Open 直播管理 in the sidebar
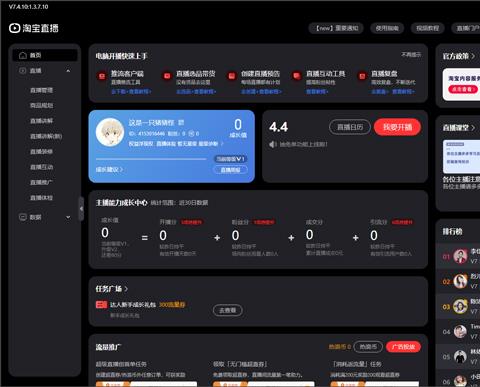This screenshot has width=480, height=387. [x=41, y=90]
